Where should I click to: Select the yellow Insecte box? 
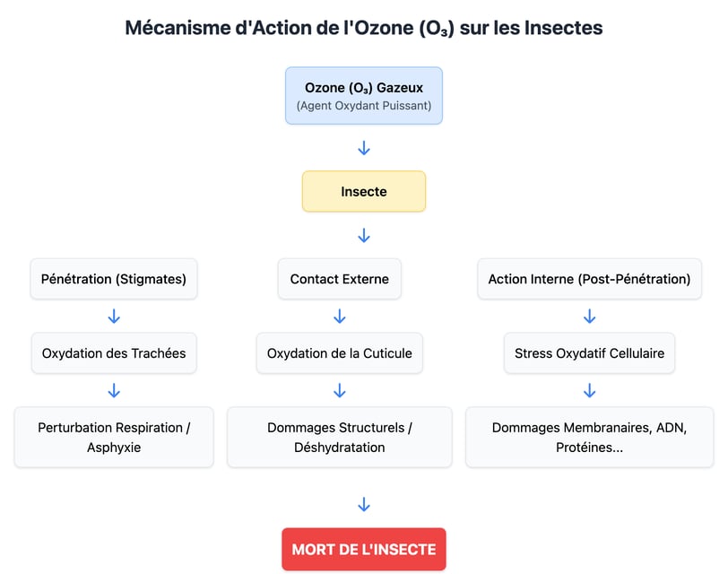click(364, 191)
